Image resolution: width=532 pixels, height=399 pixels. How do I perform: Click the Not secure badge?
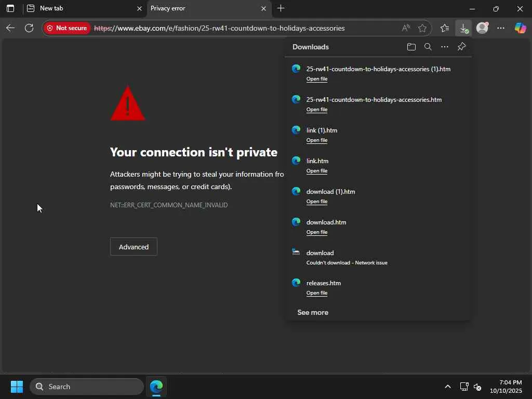click(67, 28)
